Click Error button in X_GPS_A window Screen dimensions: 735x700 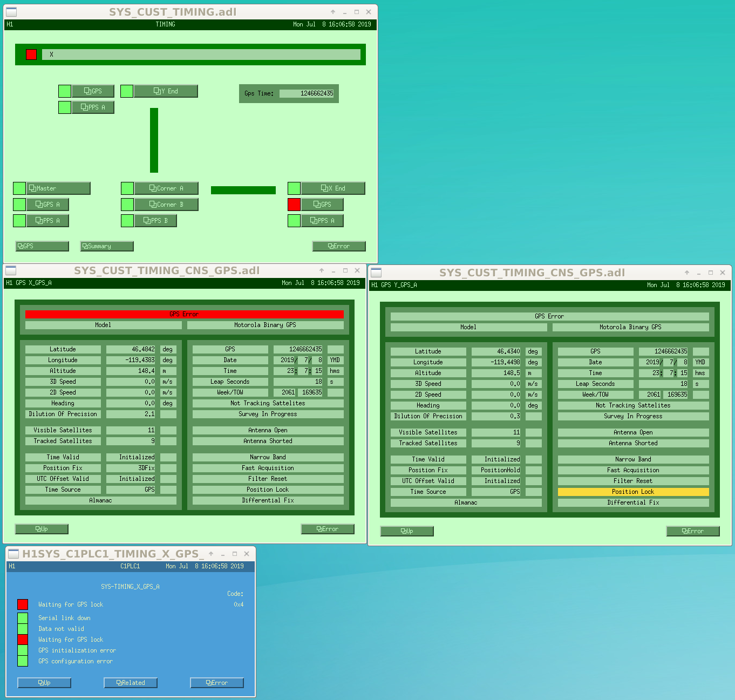(328, 529)
